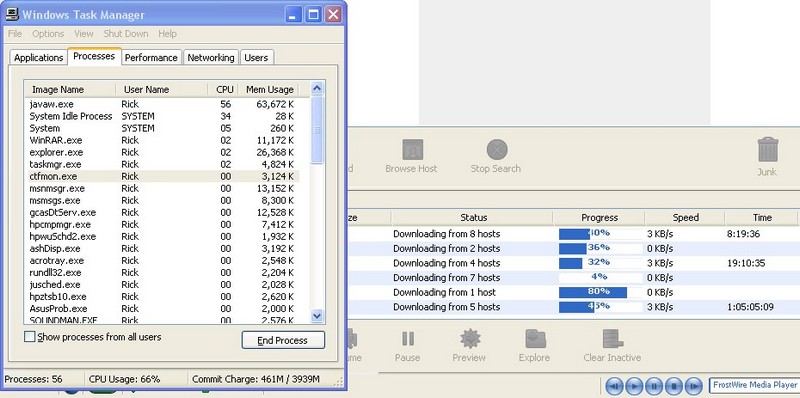Open the Networking tab
Image resolution: width=800 pixels, height=398 pixels.
click(x=211, y=58)
